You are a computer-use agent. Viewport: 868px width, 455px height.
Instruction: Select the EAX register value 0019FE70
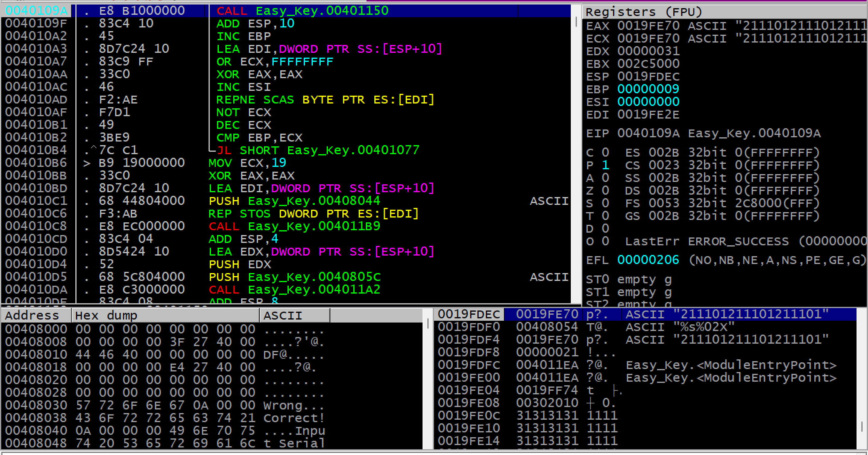pos(648,26)
